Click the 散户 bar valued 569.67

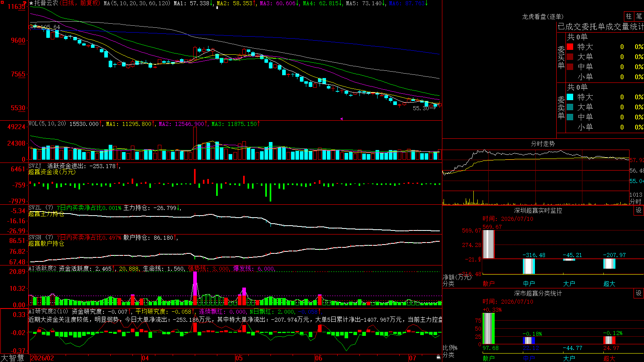(x=489, y=244)
